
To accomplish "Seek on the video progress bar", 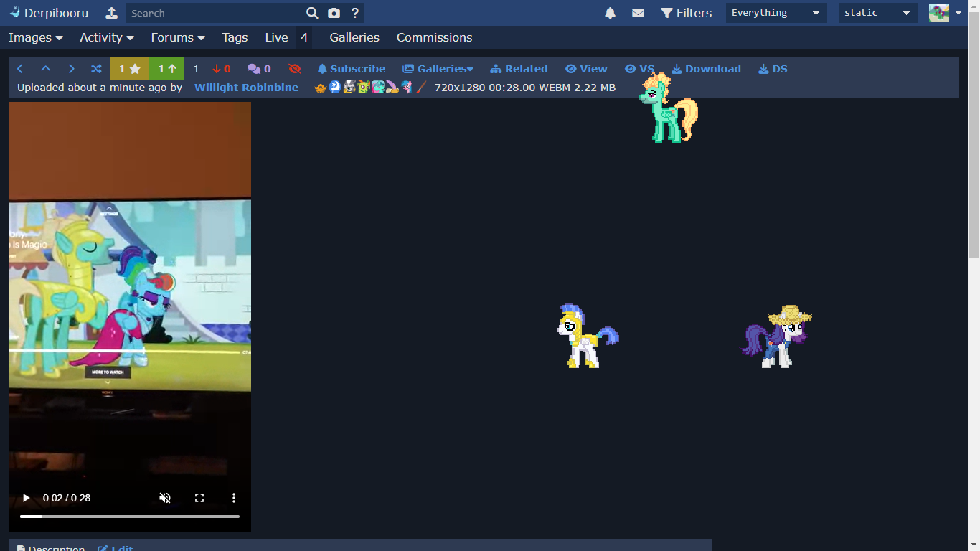I will (130, 517).
